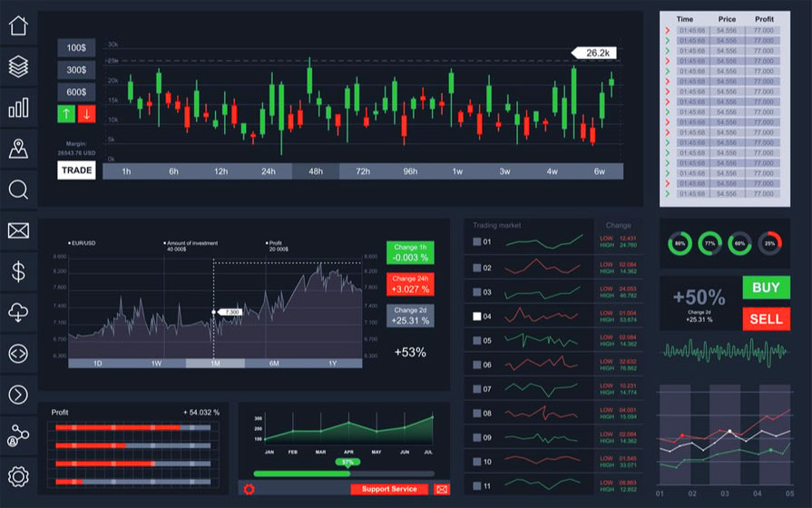This screenshot has width=812, height=508.
Task: Click the green BUY button
Action: 766,288
